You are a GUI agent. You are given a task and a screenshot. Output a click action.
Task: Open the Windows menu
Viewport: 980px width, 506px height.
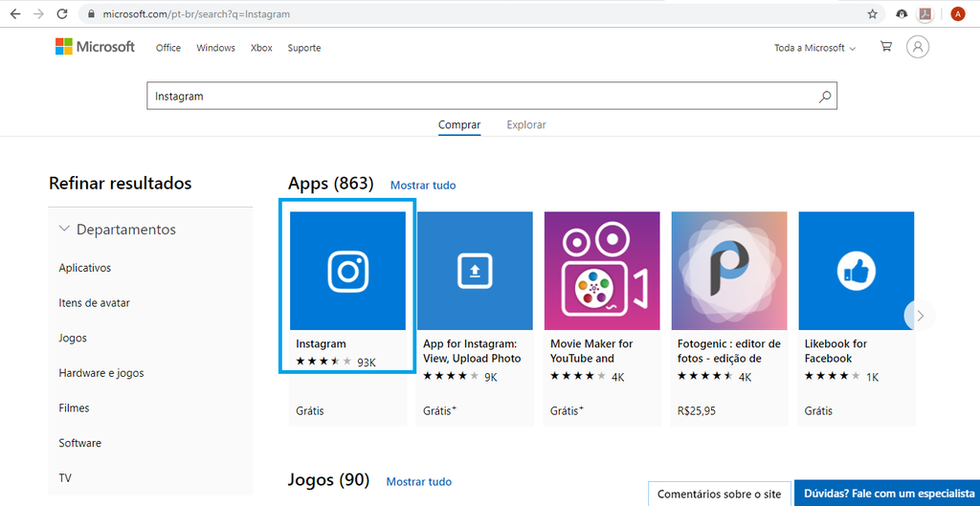point(215,48)
